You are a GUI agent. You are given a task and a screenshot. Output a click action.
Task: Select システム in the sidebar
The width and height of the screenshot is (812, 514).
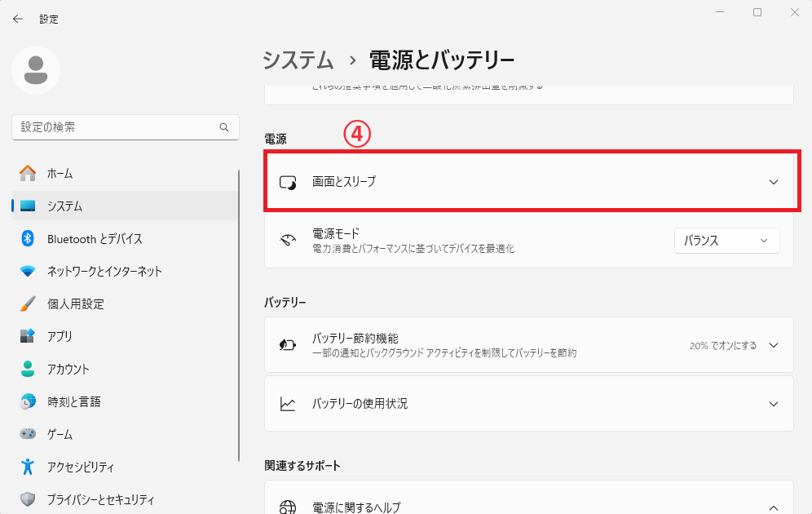tap(64, 206)
